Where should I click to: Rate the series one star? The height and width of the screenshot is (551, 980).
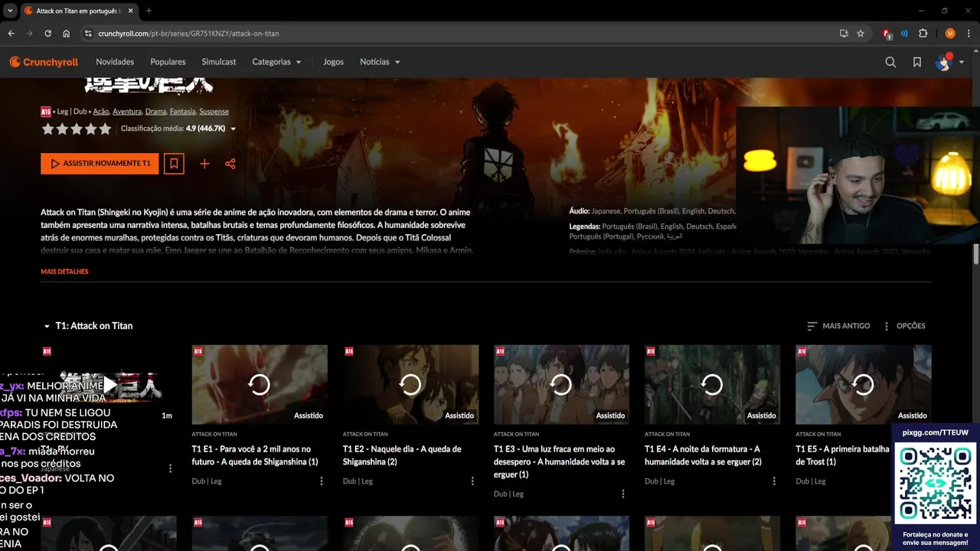click(x=47, y=129)
